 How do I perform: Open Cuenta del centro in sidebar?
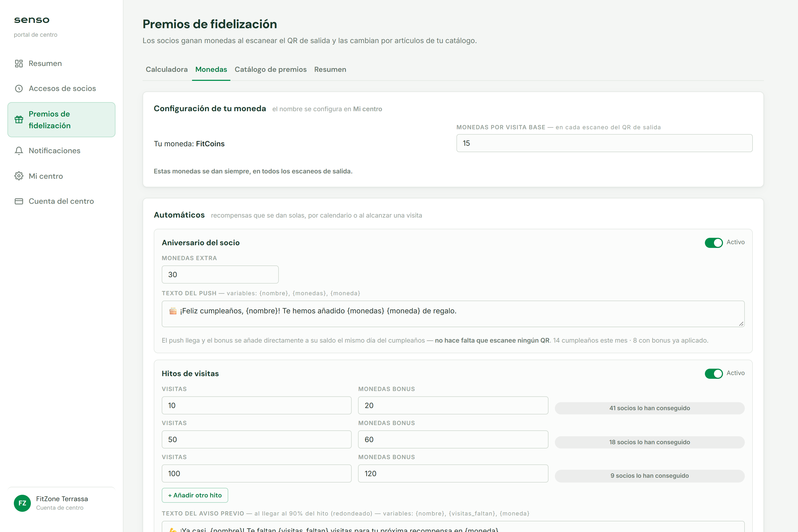tap(61, 201)
